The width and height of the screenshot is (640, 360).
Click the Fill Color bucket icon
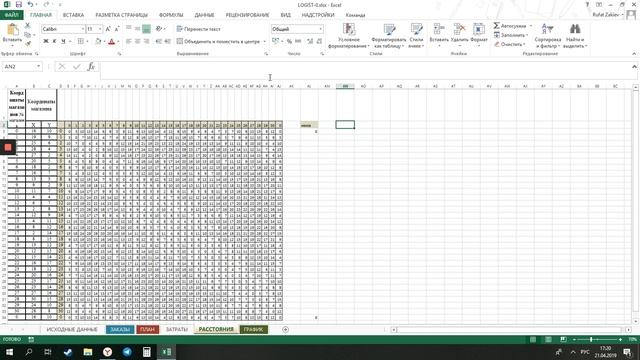click(x=98, y=41)
